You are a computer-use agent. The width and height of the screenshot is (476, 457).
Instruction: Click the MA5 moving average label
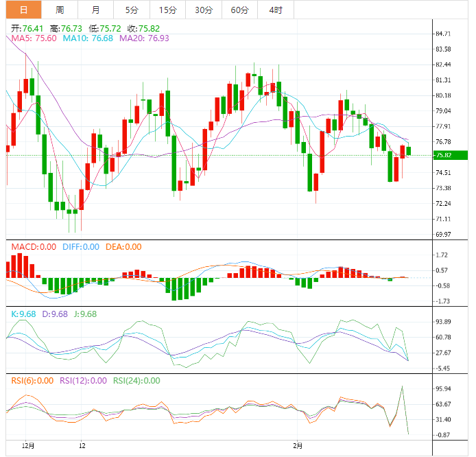pos(32,39)
